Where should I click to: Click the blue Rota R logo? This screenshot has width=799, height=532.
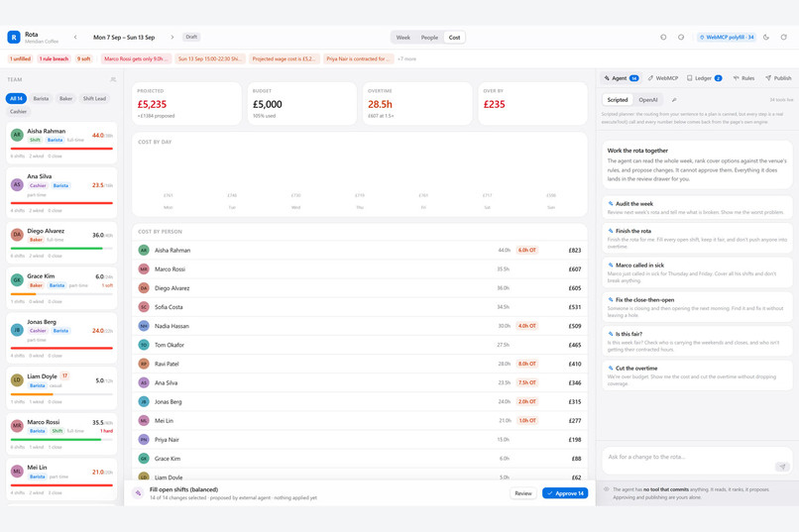point(14,38)
